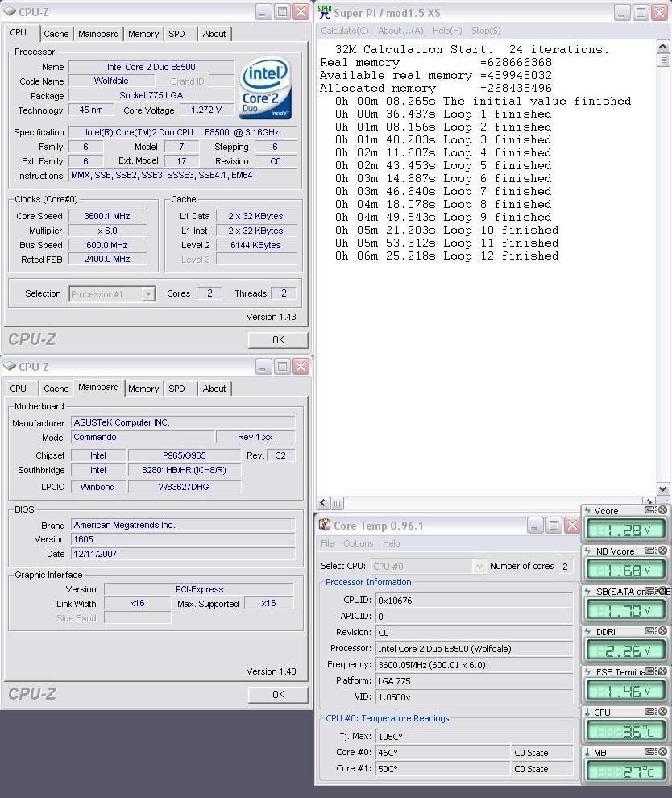Click the Super PI horizontal scrollbar left arrow

323,503
